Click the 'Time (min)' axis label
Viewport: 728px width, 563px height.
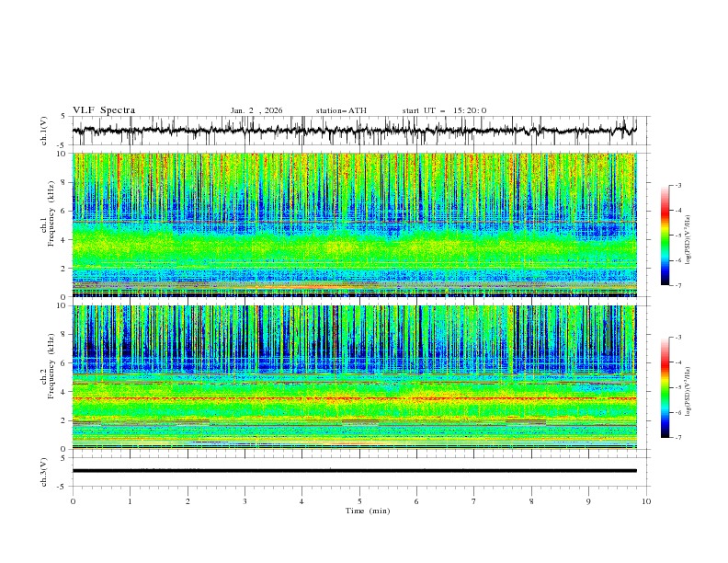tap(368, 511)
